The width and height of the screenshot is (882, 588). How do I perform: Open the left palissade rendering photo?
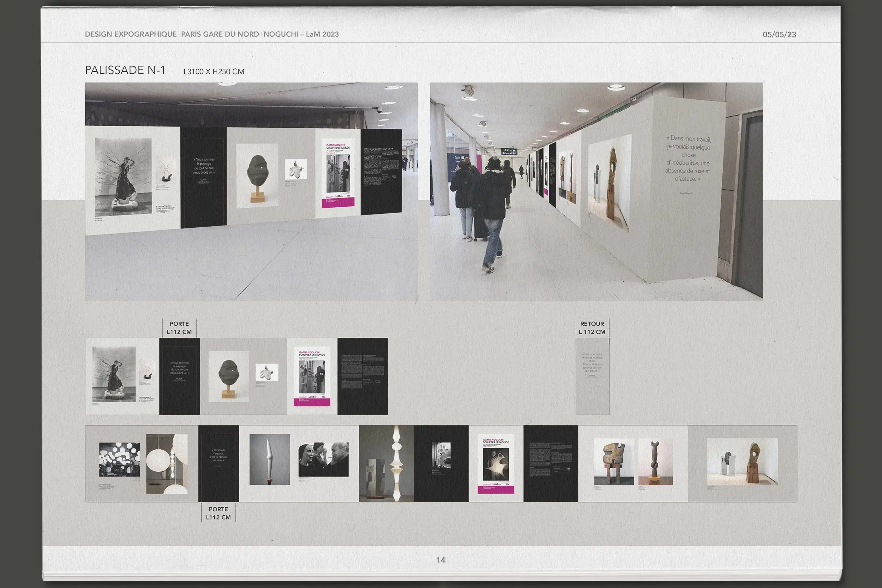251,192
